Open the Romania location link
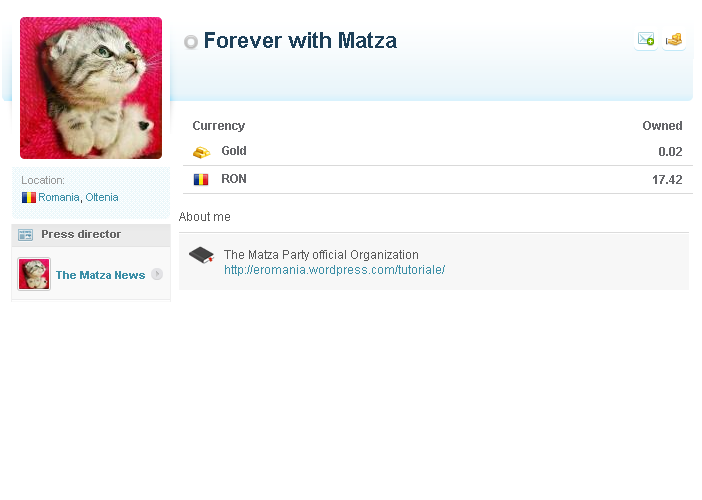Screen dimensions: 702x500 [x=59, y=197]
